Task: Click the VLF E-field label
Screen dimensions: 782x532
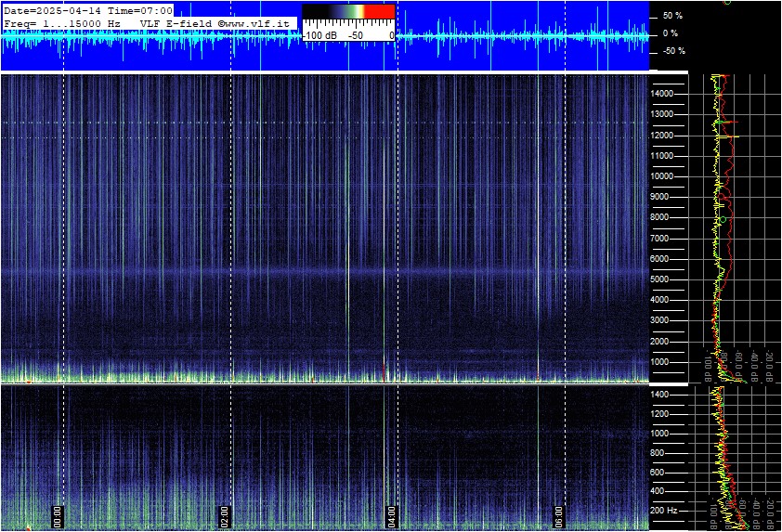Action: coord(177,23)
